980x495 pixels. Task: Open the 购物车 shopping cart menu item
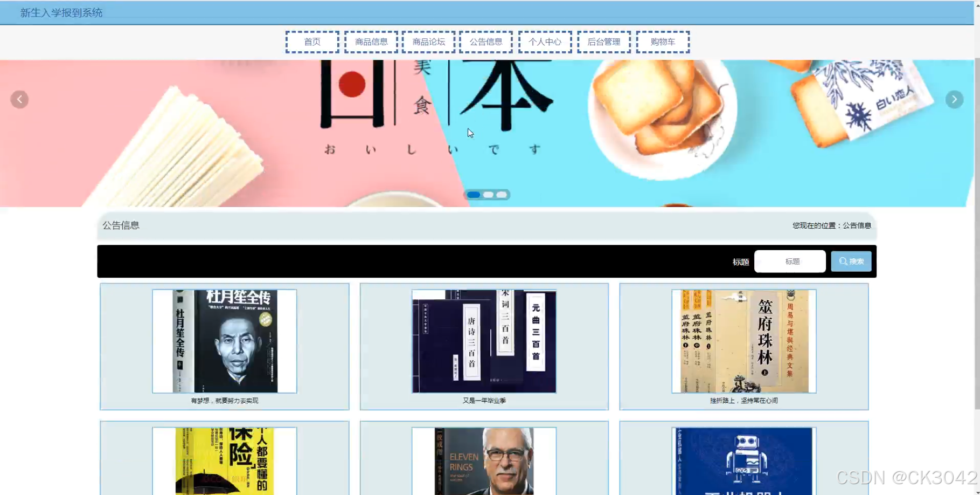coord(663,42)
